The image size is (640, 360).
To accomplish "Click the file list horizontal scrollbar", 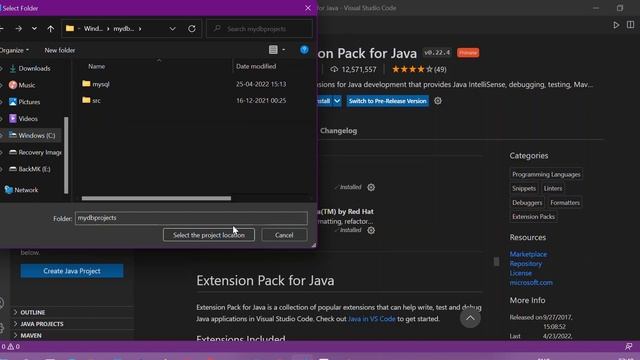I will [x=156, y=198].
